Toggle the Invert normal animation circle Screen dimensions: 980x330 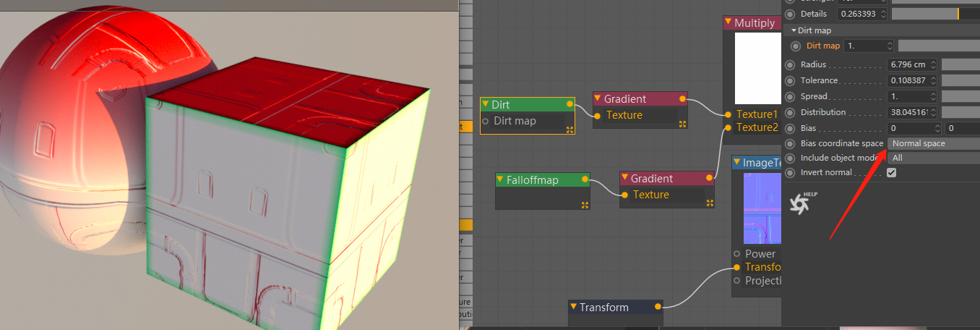click(789, 172)
